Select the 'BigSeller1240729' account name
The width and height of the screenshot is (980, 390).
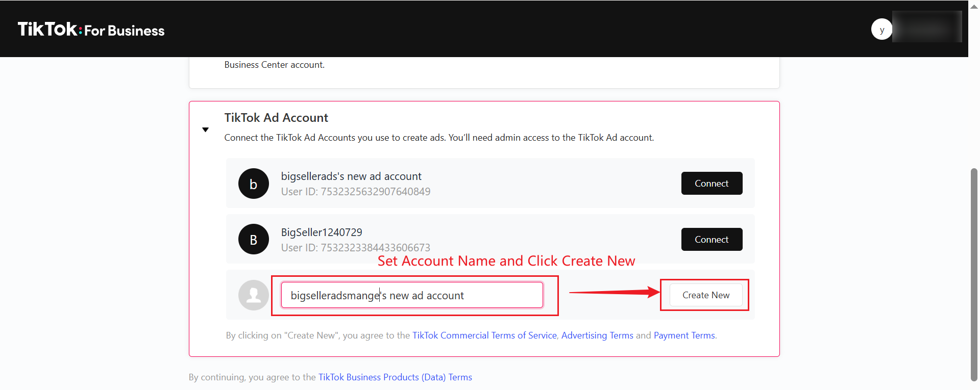pos(322,232)
